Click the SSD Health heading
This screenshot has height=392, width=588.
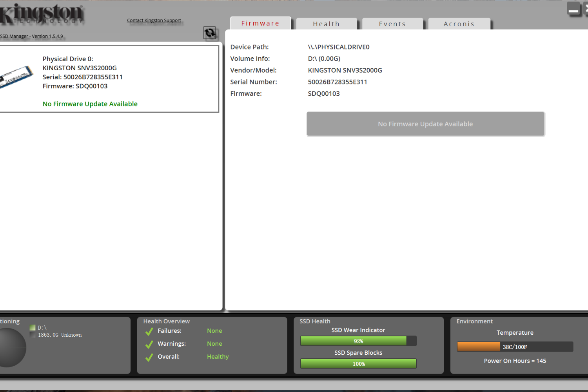point(315,321)
